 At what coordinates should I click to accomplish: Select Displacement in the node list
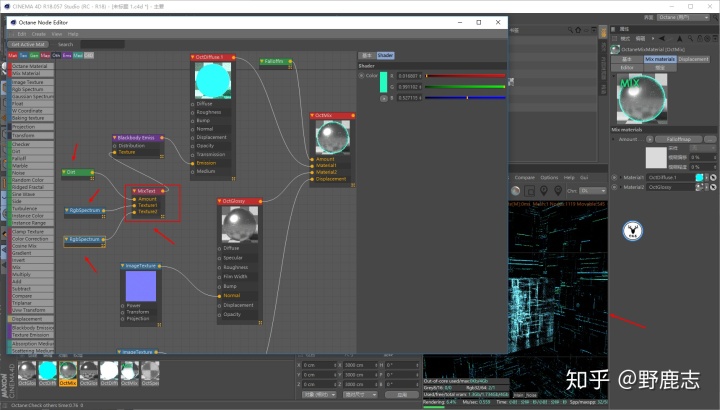(31, 319)
